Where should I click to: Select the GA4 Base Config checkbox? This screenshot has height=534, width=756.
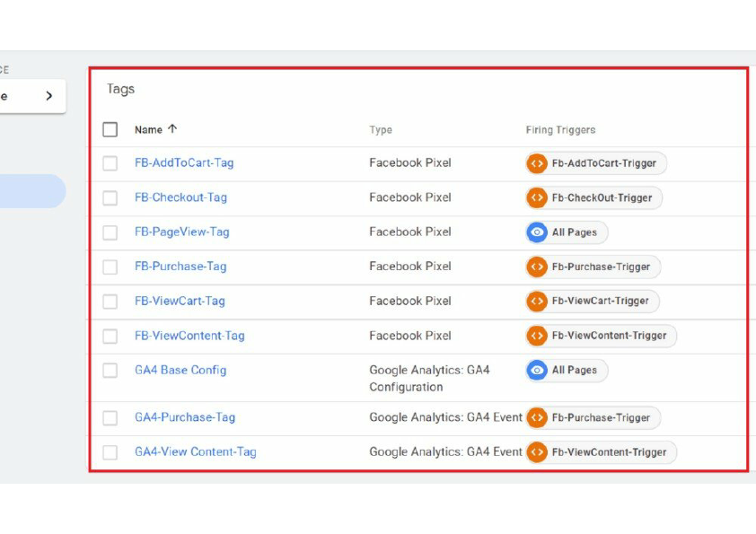click(110, 370)
